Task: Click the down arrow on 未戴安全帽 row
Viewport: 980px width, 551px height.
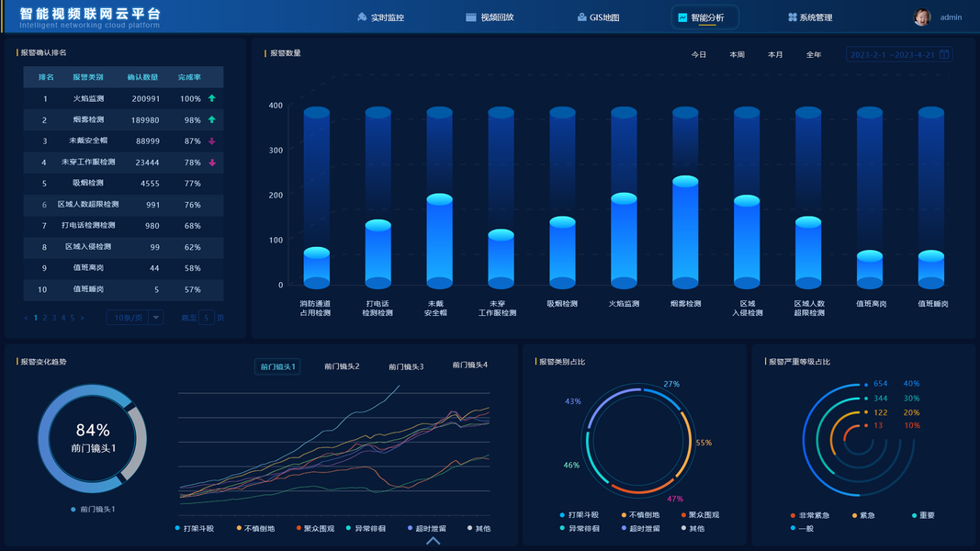Action: [212, 141]
